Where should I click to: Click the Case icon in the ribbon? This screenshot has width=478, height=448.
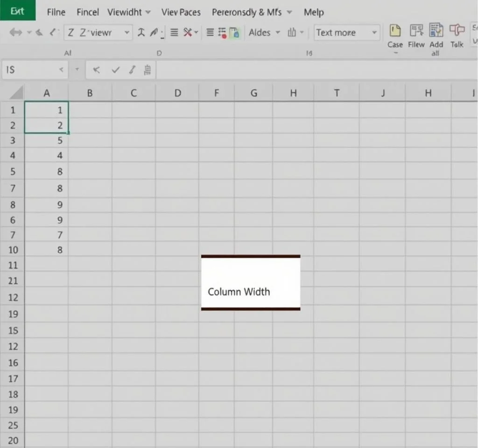tap(395, 31)
